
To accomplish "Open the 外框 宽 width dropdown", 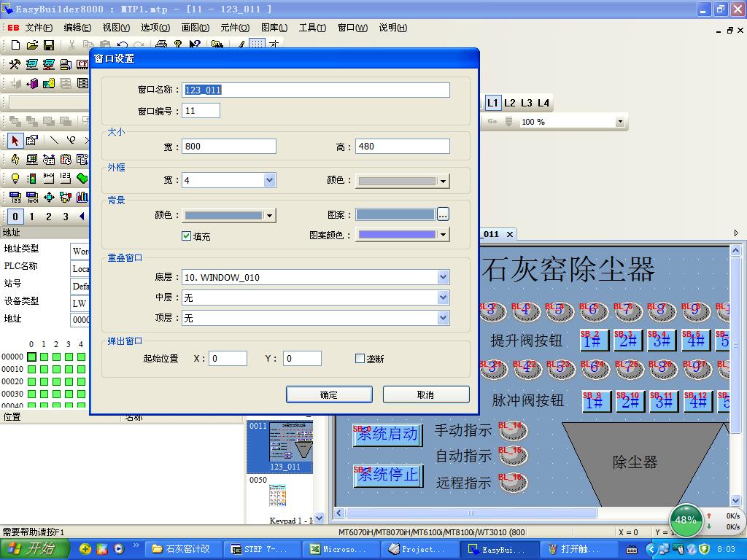I will tap(270, 180).
